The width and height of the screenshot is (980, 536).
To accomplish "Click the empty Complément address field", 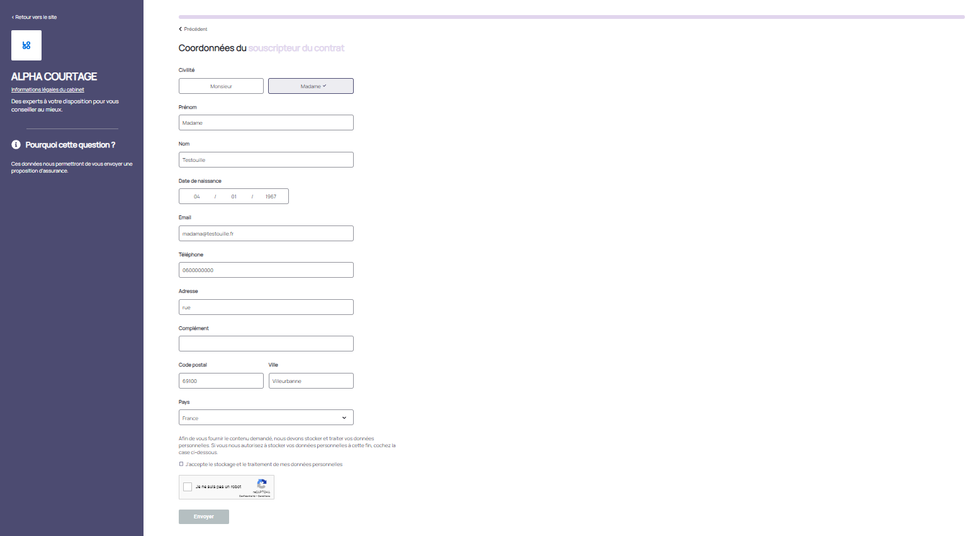I will tap(266, 344).
